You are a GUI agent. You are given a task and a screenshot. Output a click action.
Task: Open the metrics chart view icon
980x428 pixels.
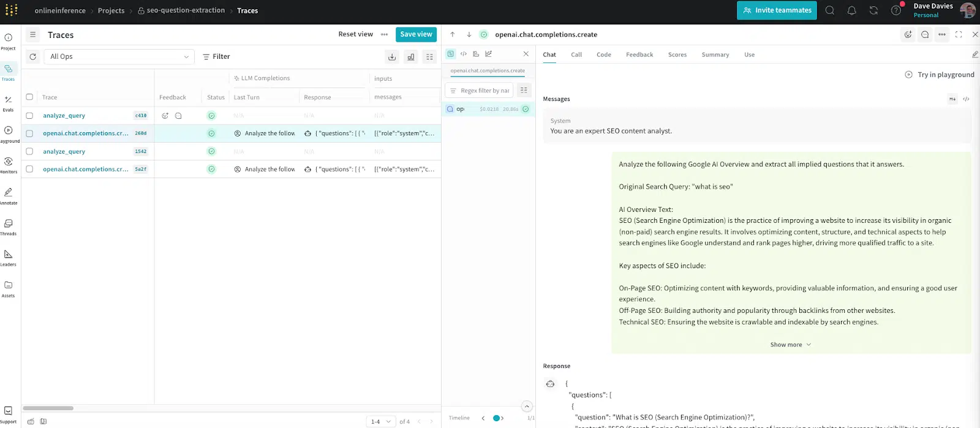point(411,57)
